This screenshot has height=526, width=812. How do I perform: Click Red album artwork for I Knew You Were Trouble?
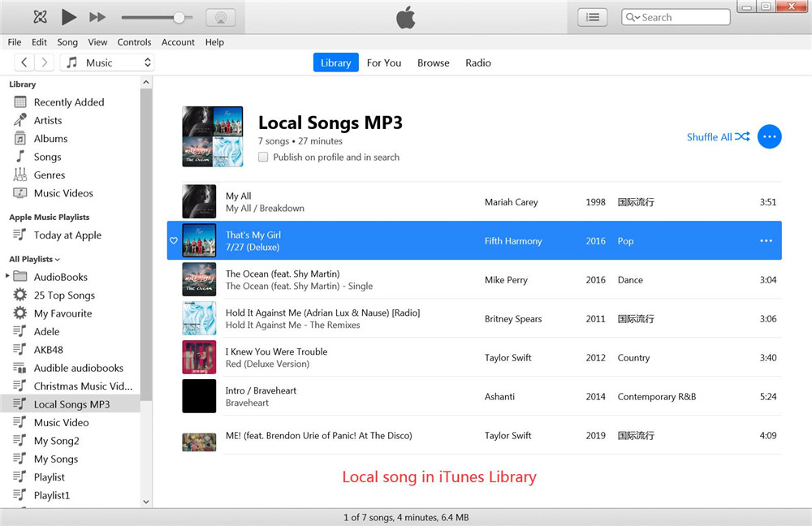199,357
